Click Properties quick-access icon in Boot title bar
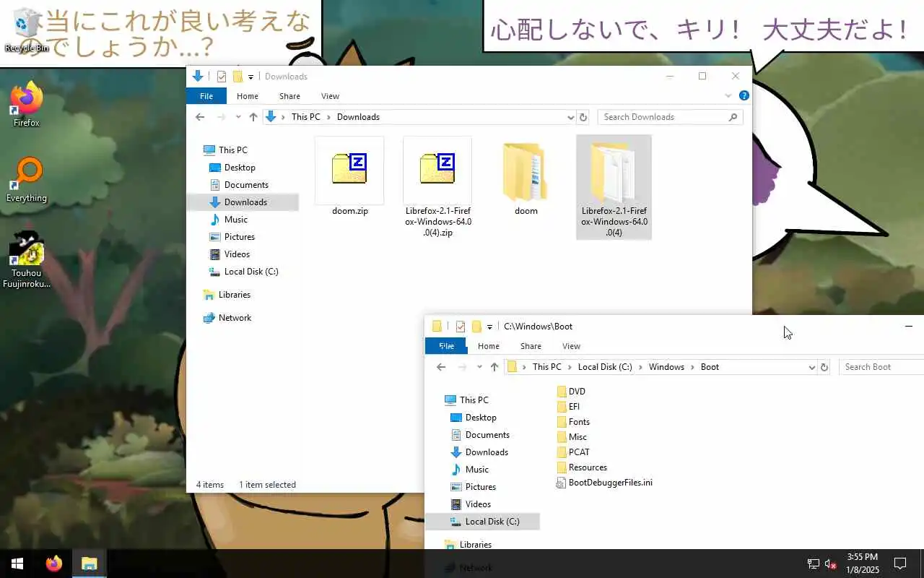 [x=461, y=327]
